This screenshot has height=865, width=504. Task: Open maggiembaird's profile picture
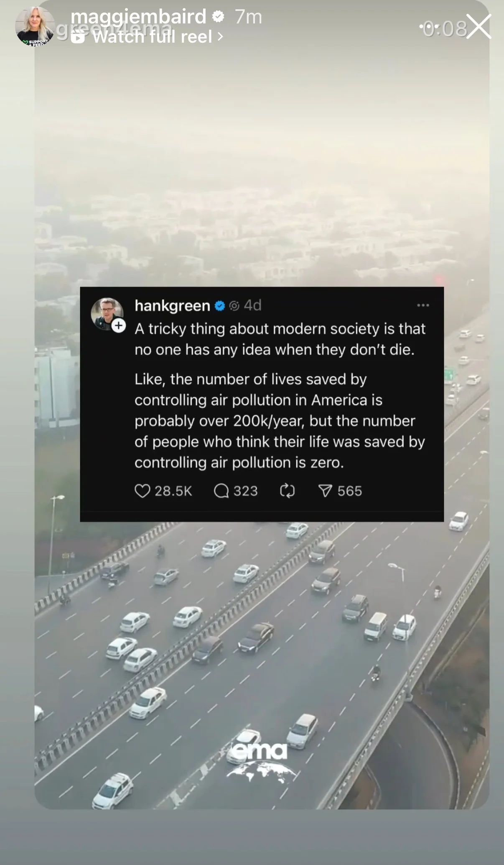pos(35,26)
